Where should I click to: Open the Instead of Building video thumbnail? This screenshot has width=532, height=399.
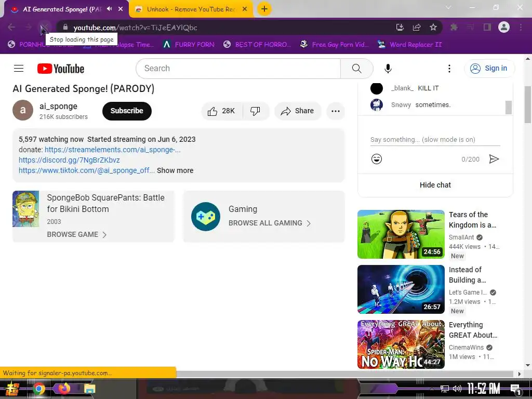[401, 289]
